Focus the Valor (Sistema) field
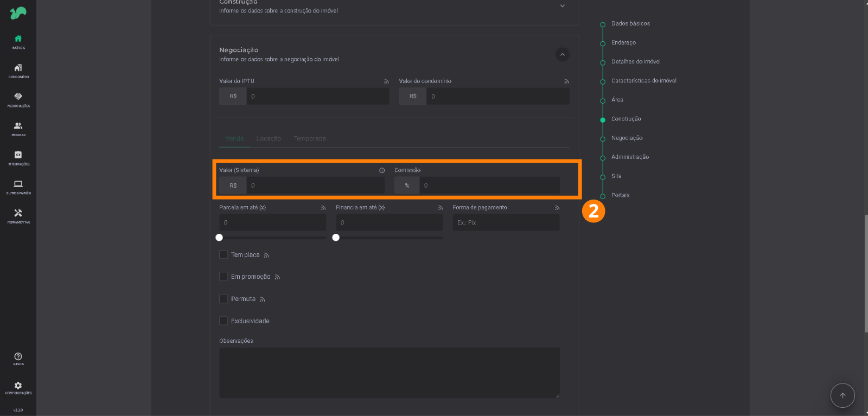868x416 pixels. (x=316, y=185)
